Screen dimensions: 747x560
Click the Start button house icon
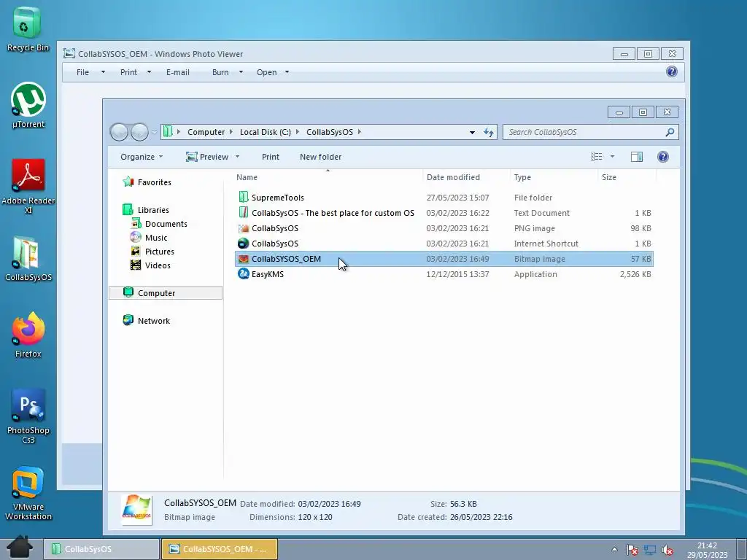(20, 547)
